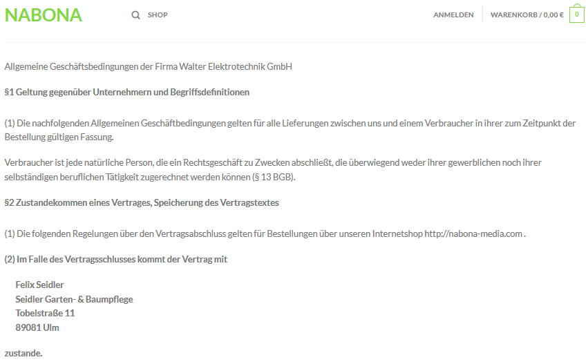Open the SHOP menu item
The width and height of the screenshot is (588, 364).
coord(158,15)
